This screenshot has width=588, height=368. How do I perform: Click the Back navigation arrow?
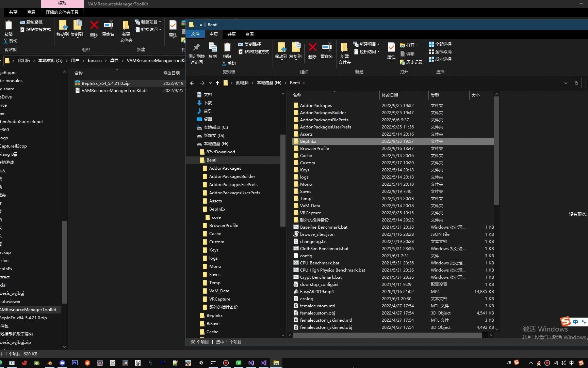point(192,83)
